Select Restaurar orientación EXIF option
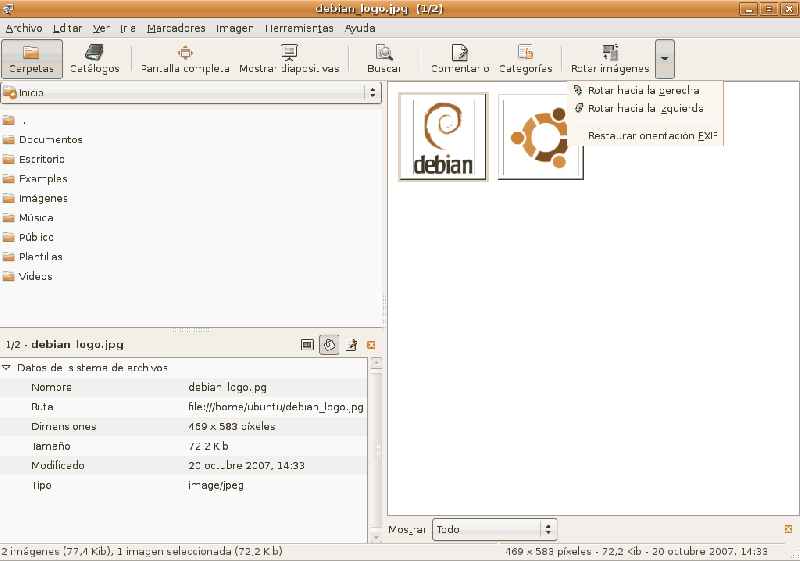Image resolution: width=800 pixels, height=561 pixels. click(x=652, y=135)
